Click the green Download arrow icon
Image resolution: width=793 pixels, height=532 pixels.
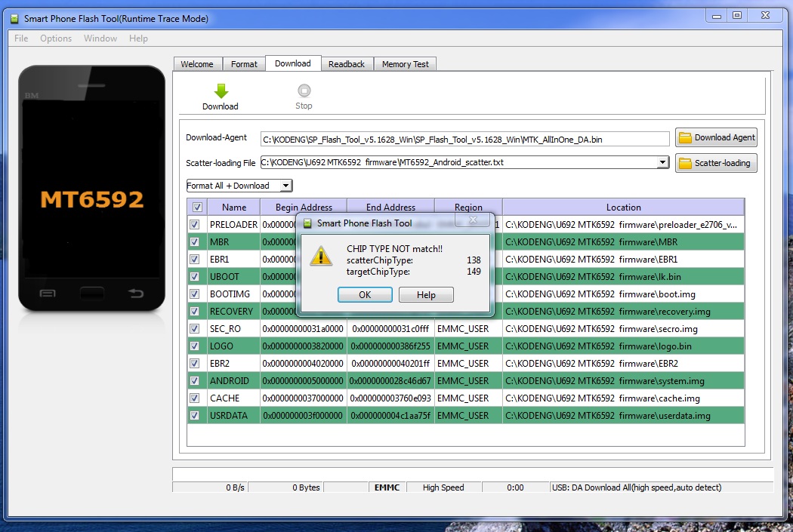[x=221, y=91]
